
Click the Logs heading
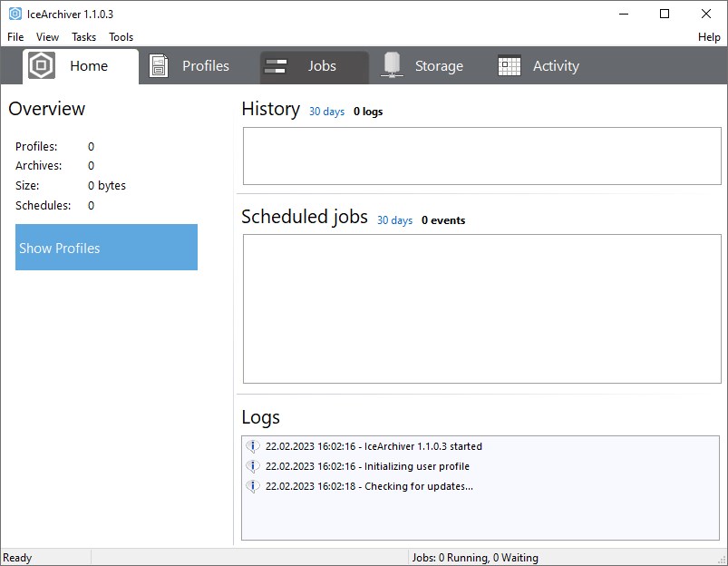pos(260,417)
